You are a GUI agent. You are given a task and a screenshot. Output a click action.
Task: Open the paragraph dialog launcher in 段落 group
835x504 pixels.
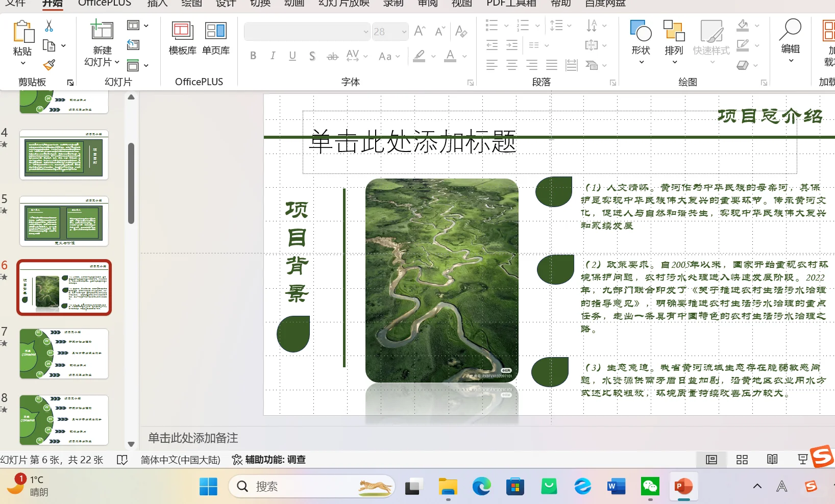point(613,83)
